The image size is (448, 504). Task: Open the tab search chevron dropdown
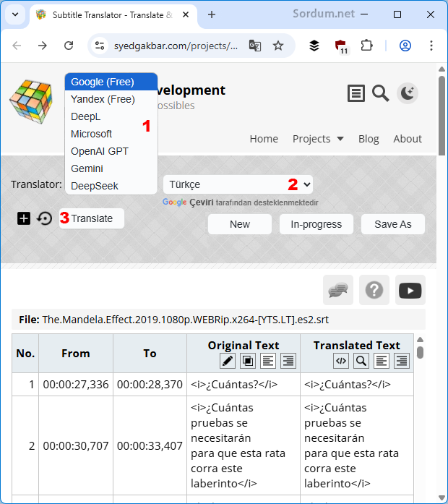15,14
